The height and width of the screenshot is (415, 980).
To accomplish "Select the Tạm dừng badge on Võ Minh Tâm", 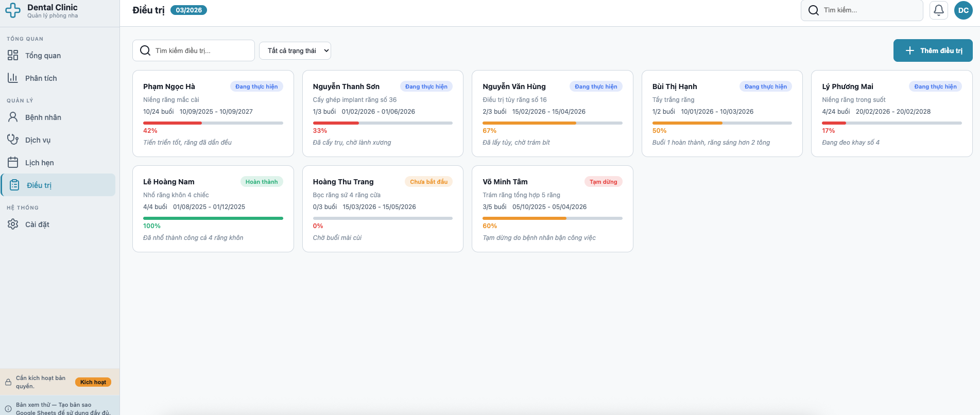I will [x=603, y=182].
